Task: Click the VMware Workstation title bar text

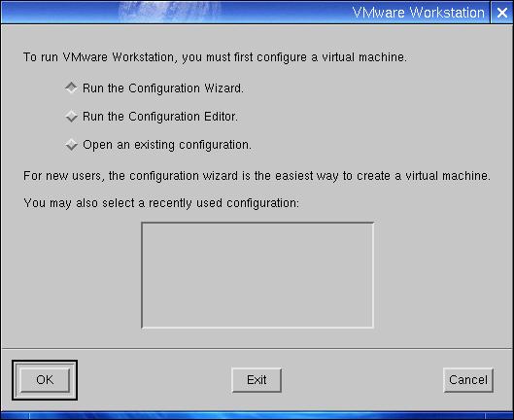Action: point(418,13)
